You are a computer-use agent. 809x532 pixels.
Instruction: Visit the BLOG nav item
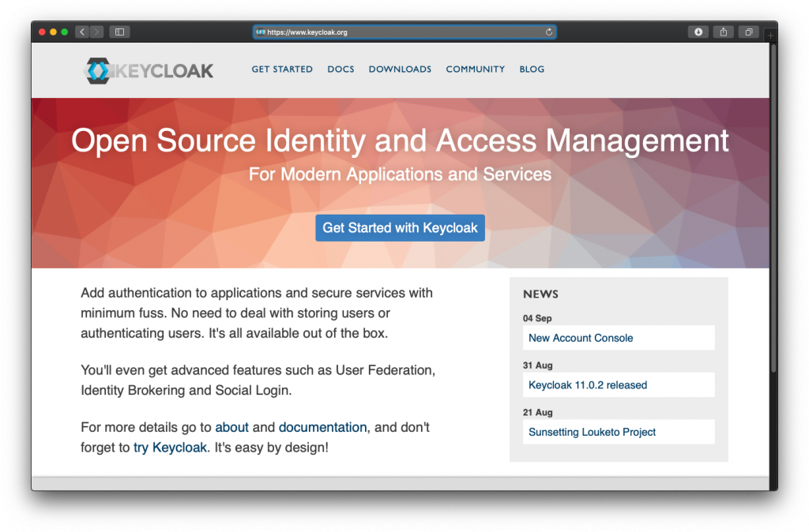tap(532, 69)
